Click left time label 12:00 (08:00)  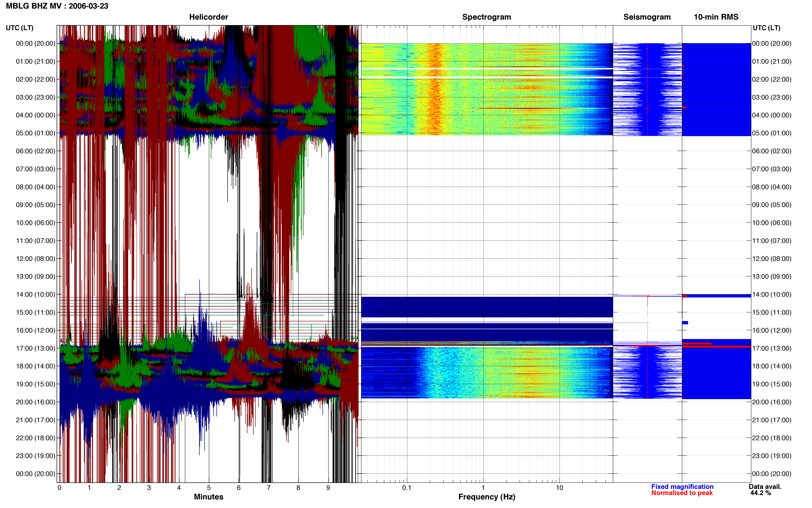(x=36, y=259)
